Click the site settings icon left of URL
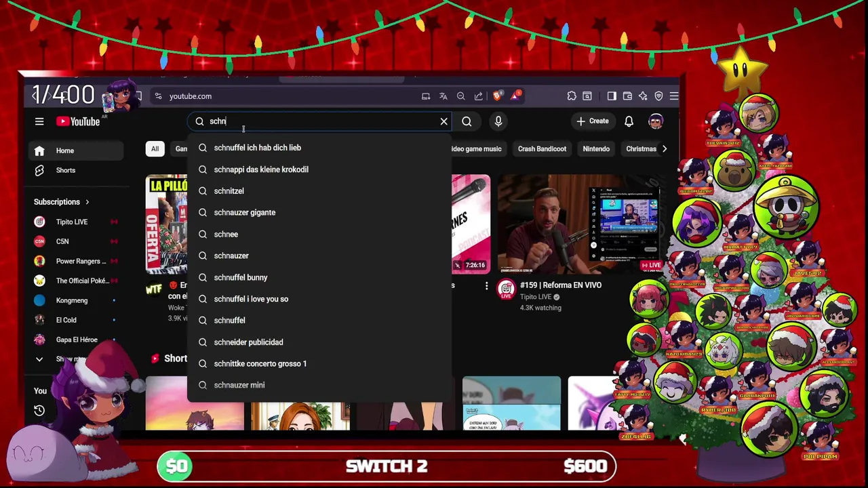The width and height of the screenshot is (868, 488). click(x=158, y=96)
